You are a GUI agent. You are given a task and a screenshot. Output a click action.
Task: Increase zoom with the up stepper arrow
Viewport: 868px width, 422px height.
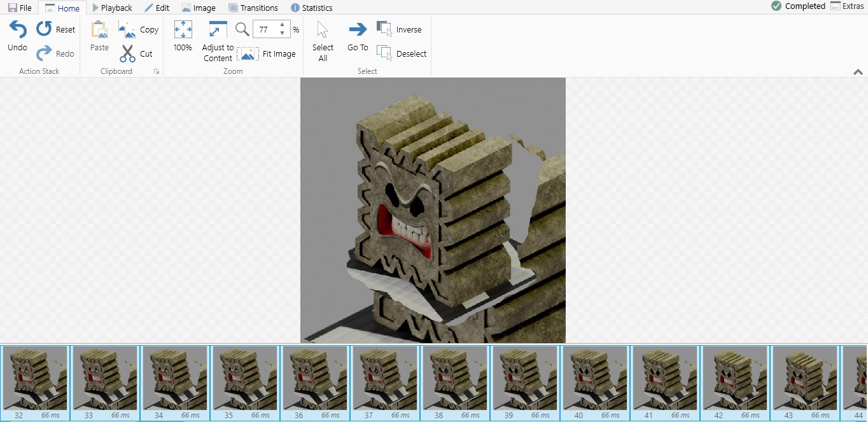(282, 25)
